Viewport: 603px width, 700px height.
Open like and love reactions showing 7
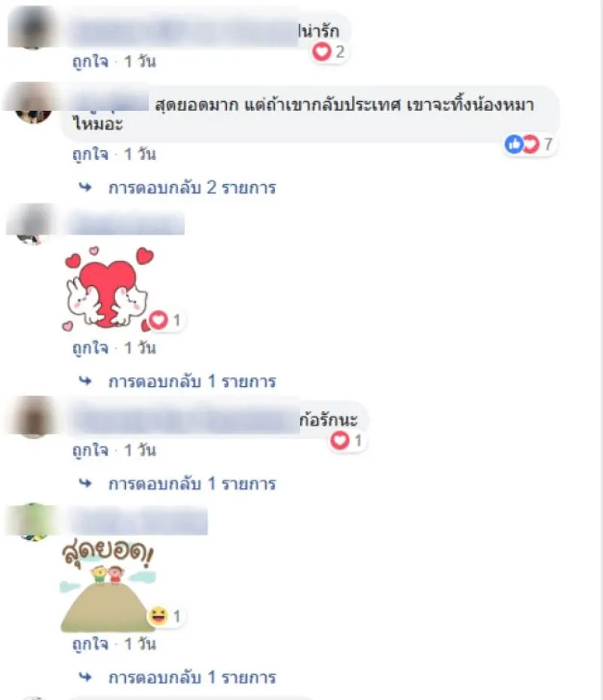[529, 144]
